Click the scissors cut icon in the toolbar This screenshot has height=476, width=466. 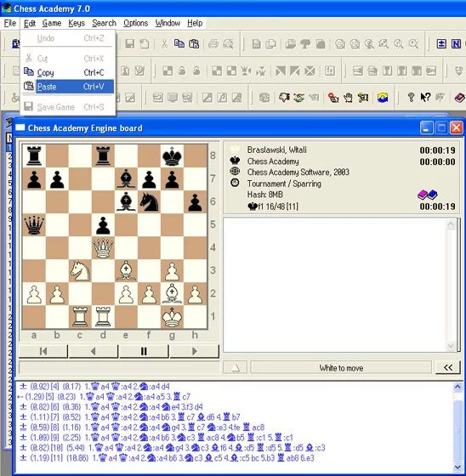(164, 44)
